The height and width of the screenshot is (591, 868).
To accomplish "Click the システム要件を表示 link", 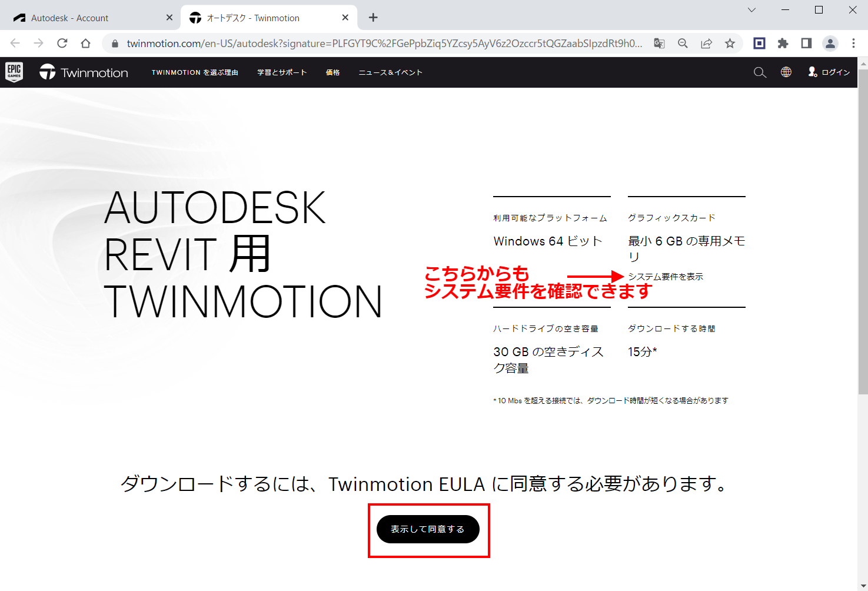I will point(666,276).
